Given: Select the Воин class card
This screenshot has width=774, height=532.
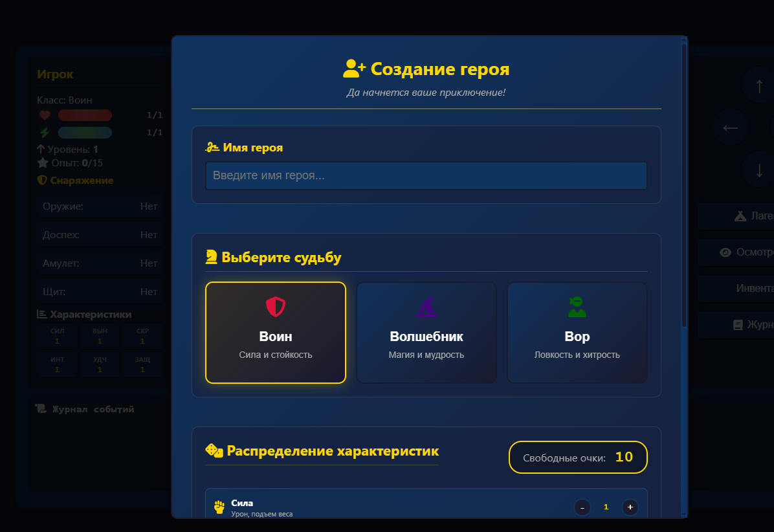Looking at the screenshot, I should (x=276, y=333).
